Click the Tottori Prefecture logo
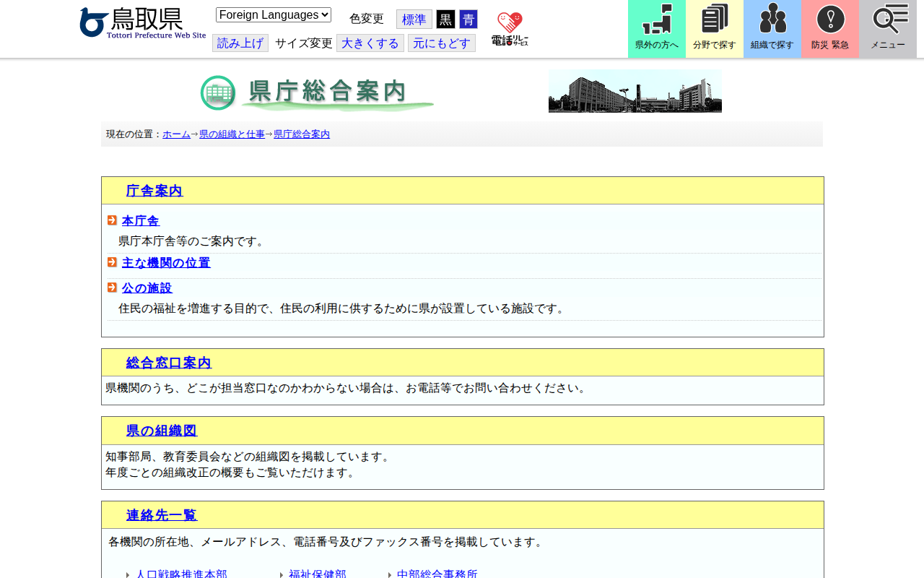 pyautogui.click(x=142, y=23)
